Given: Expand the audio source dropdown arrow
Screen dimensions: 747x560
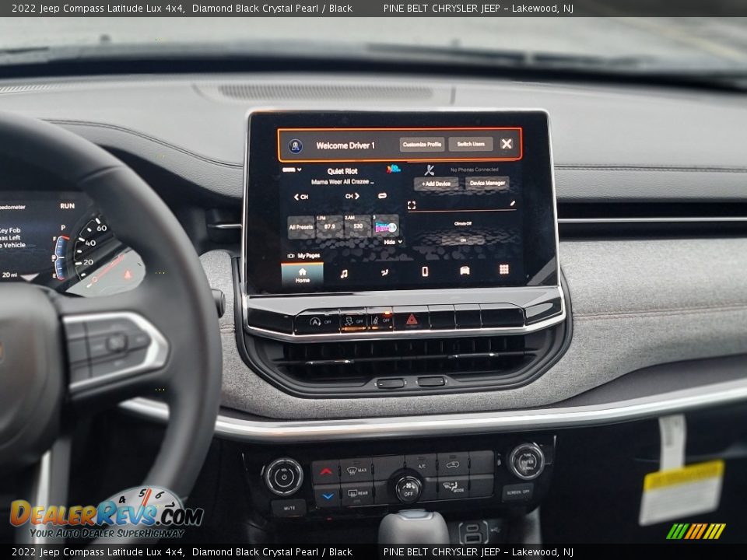Looking at the screenshot, I should tap(299, 170).
